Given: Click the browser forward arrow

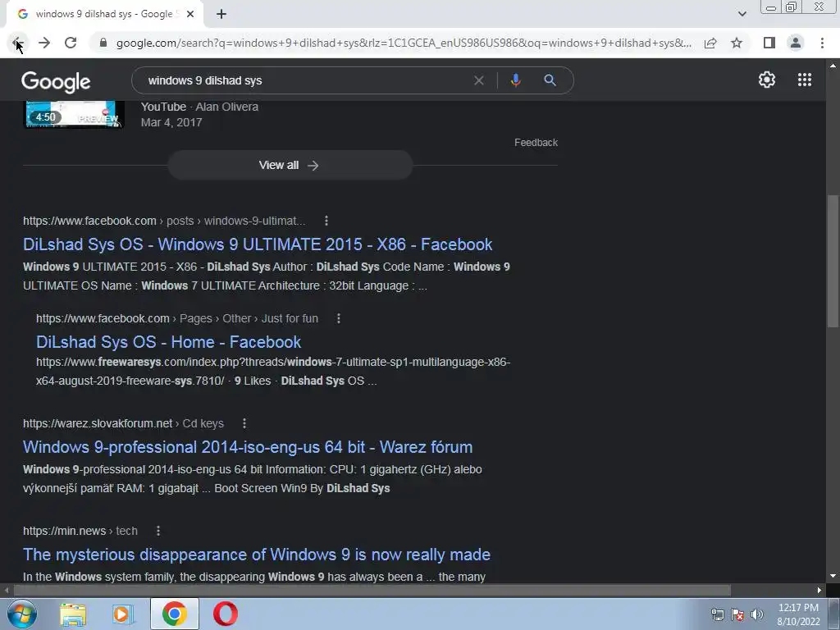Looking at the screenshot, I should 44,43.
